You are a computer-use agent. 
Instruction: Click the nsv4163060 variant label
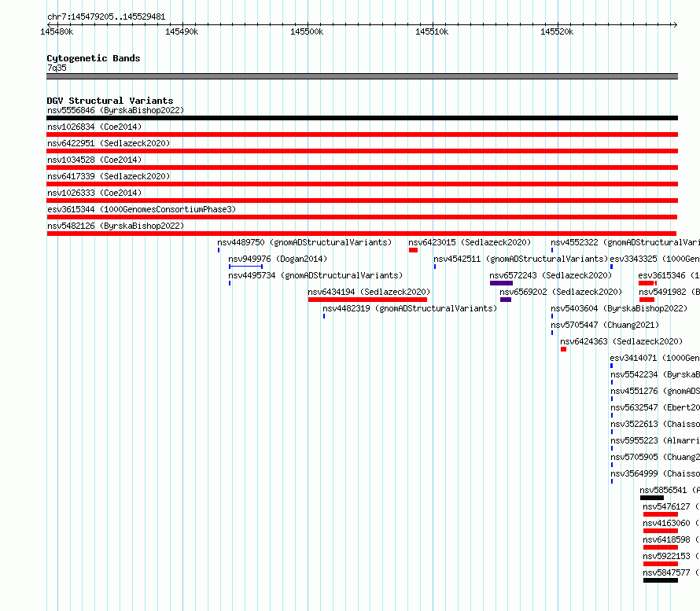(671, 523)
